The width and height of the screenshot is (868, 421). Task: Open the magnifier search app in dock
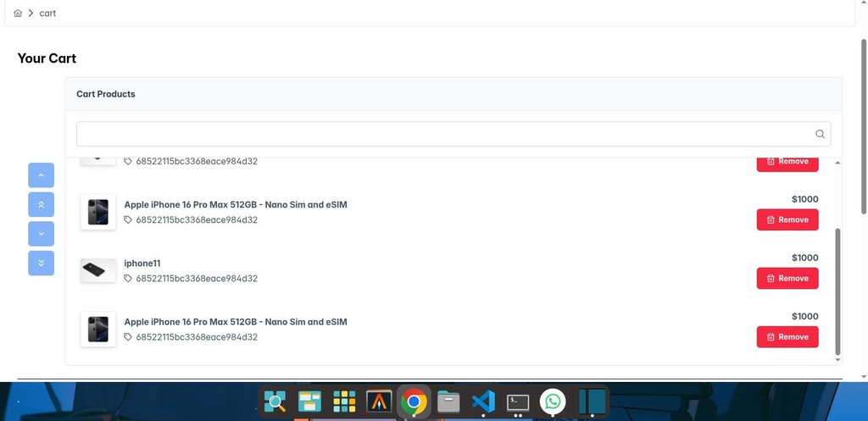click(x=275, y=402)
